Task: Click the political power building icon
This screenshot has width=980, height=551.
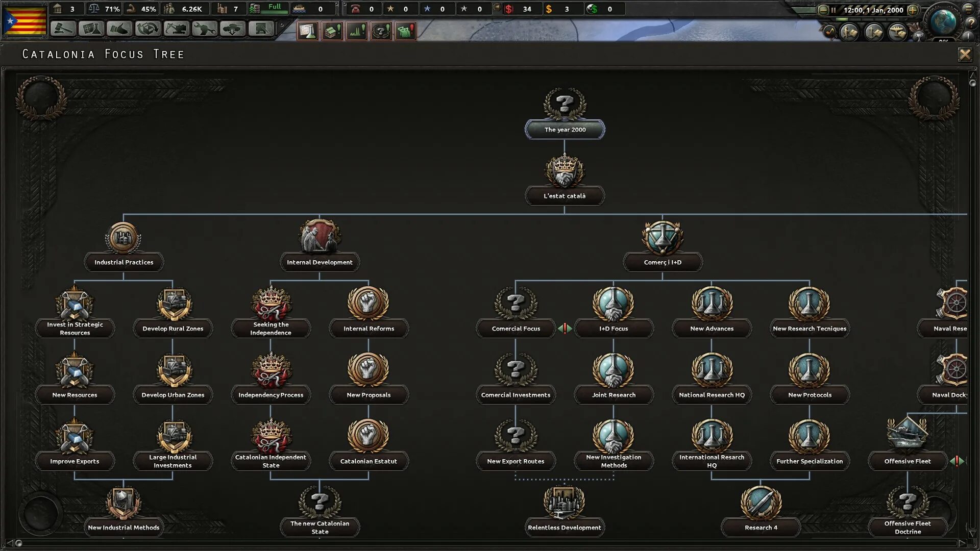Action: coord(58,9)
